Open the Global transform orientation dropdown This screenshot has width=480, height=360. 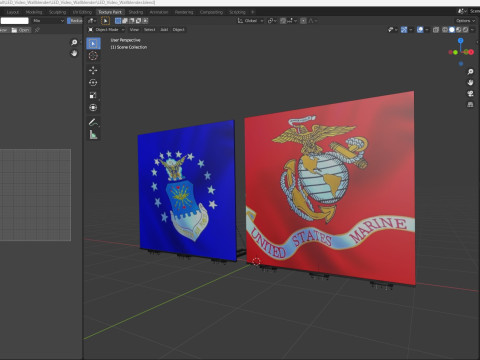(250, 21)
